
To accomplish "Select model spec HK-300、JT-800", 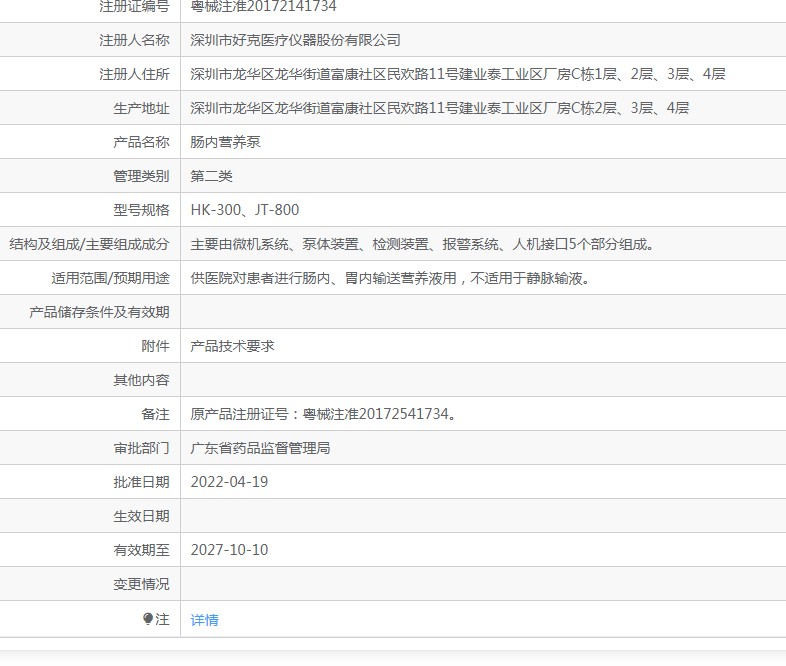I will click(x=245, y=210).
